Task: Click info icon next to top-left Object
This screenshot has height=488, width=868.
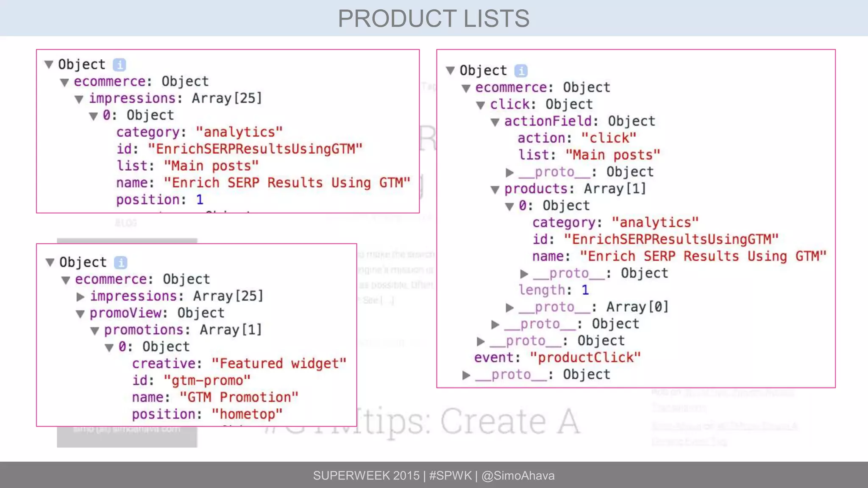Action: (x=120, y=64)
